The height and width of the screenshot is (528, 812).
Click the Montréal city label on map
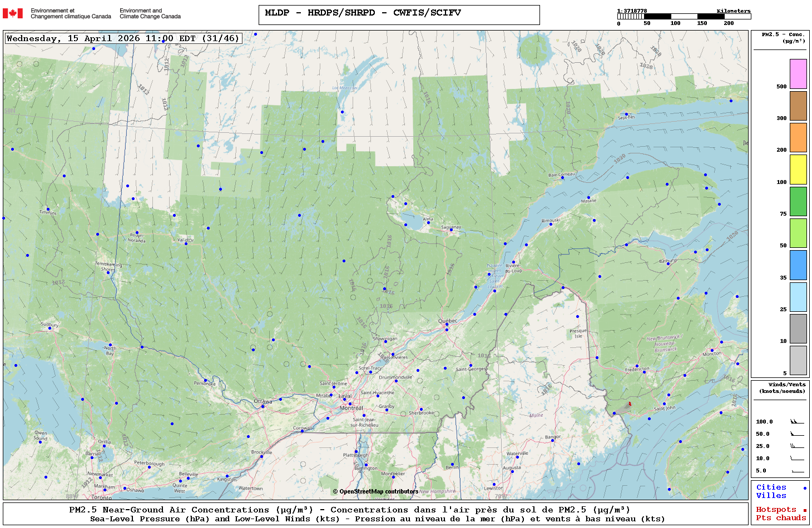(x=351, y=408)
